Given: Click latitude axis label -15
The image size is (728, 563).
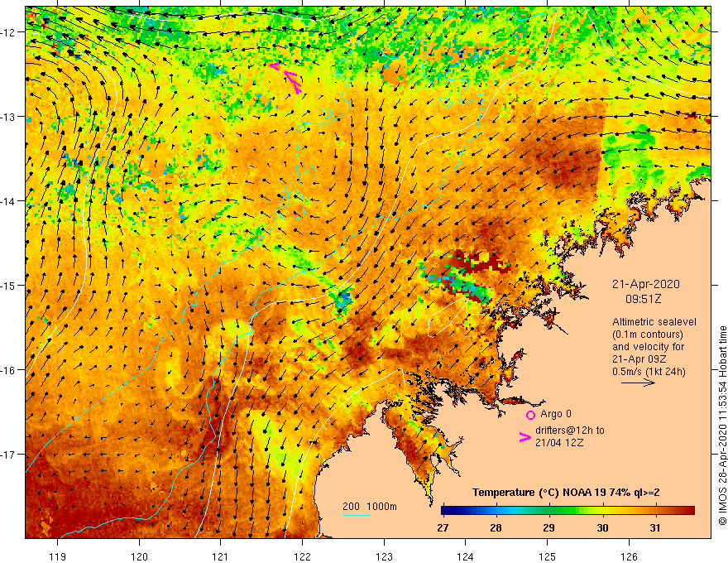Looking at the screenshot, I should (x=9, y=285).
